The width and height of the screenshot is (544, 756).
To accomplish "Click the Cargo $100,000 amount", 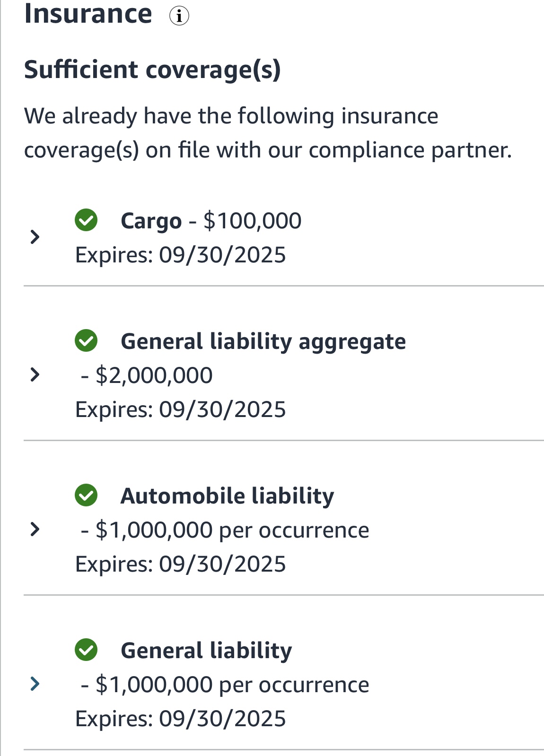I will 252,221.
